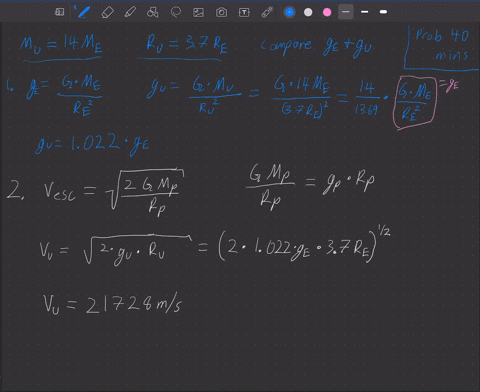The image size is (480, 392).
Task: Select the Eraser tool
Action: pos(107,12)
